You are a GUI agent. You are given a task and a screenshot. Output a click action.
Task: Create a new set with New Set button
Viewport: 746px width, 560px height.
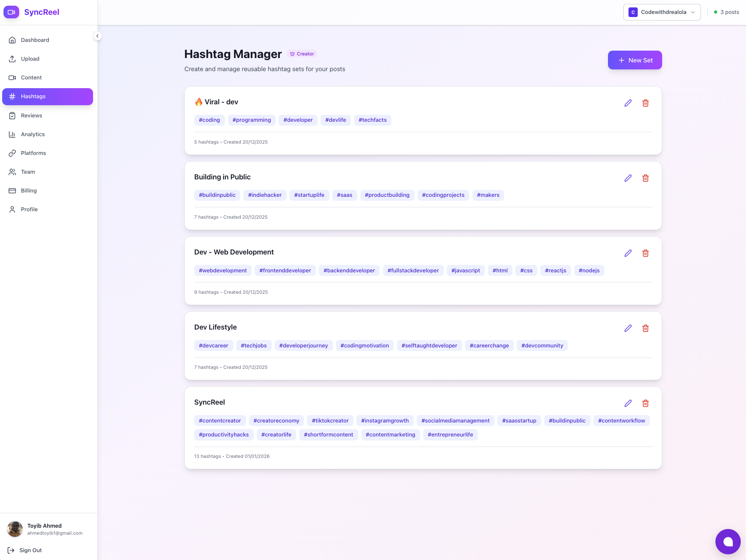tap(635, 60)
